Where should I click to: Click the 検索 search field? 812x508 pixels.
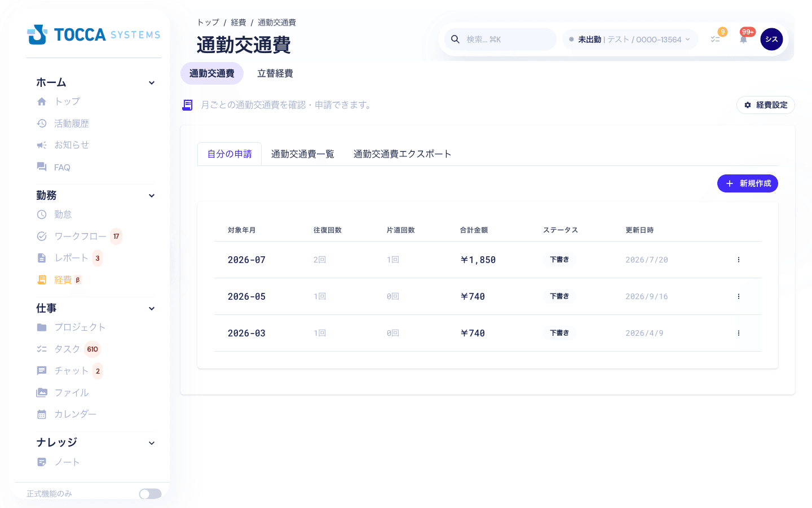pyautogui.click(x=501, y=40)
